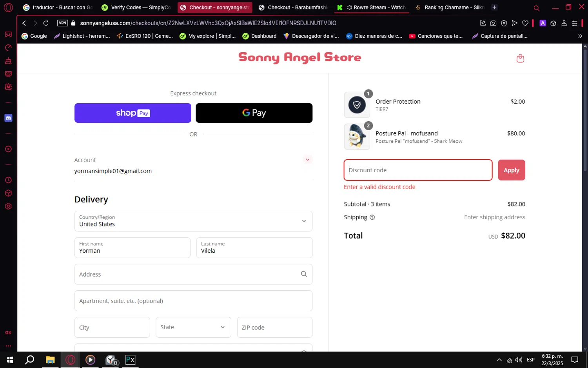Expand the Account section chevron
588x368 pixels.
pos(308,160)
